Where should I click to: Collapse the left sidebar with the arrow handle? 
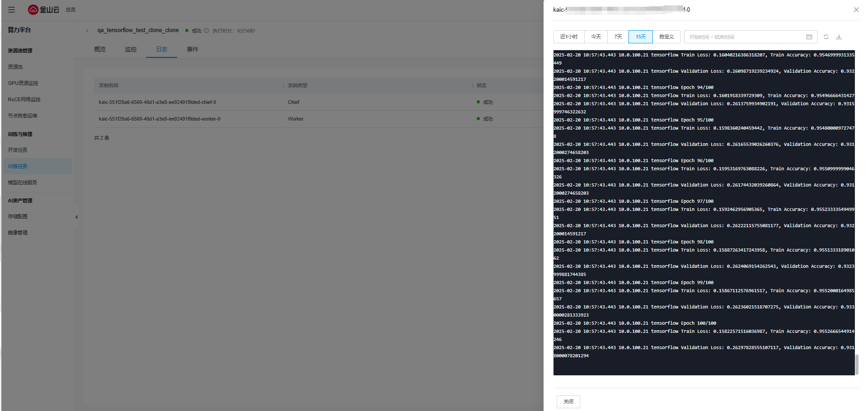coord(76,217)
